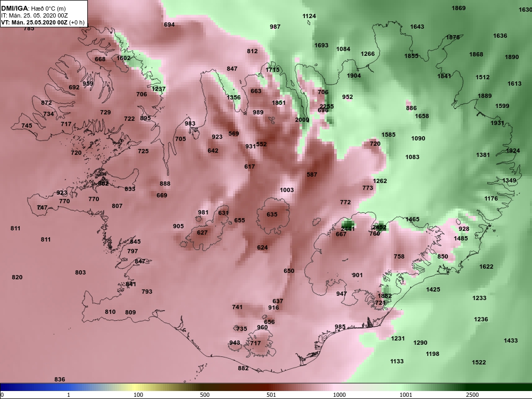
Task: Click the map value 1585
Action: 388,135
